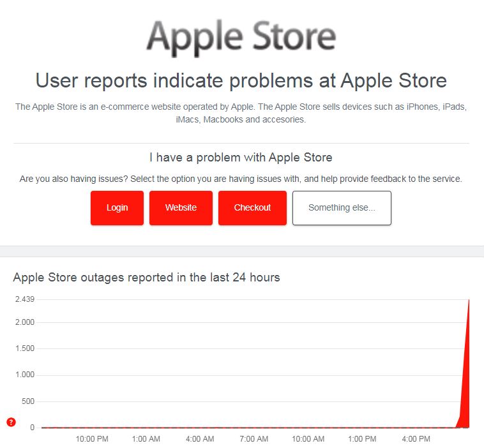The height and width of the screenshot is (448, 484).
Task: Click the 2.439 peak value label
Action: click(24, 299)
